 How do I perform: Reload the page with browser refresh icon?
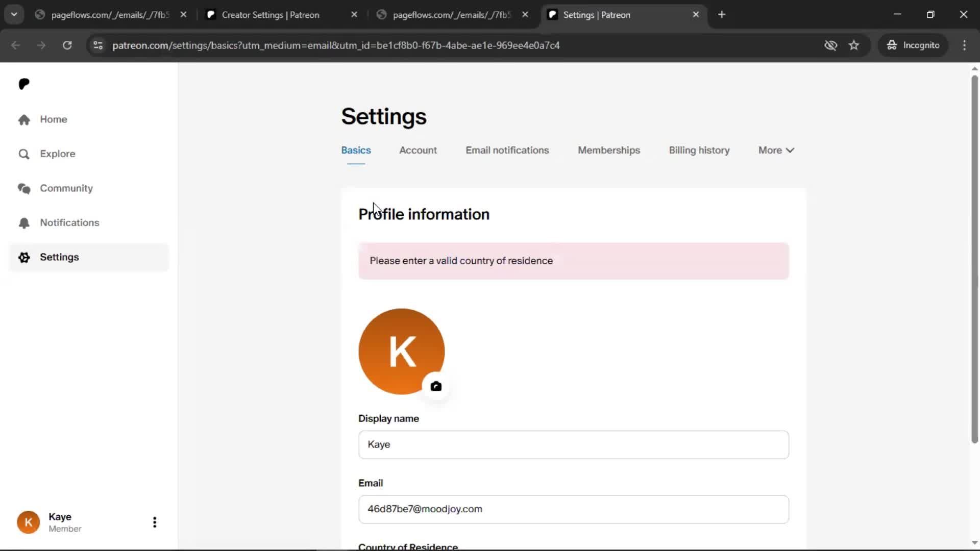(x=67, y=45)
